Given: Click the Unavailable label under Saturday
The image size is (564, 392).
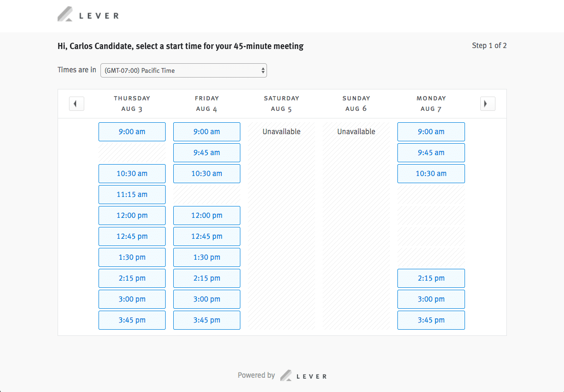Looking at the screenshot, I should [282, 132].
